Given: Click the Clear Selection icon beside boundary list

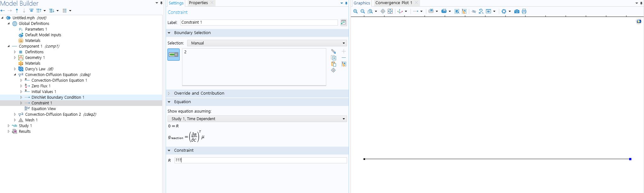Looking at the screenshot, I should (344, 64).
